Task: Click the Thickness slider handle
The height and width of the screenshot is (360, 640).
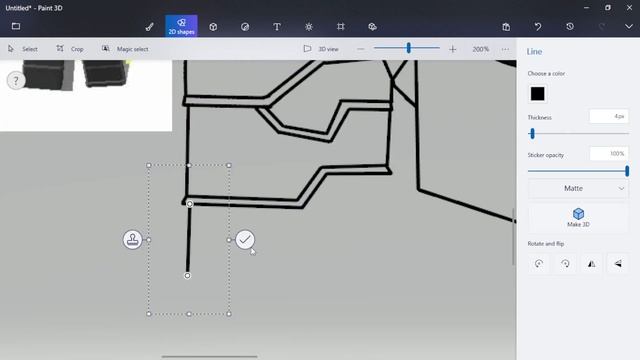Action: click(532, 133)
